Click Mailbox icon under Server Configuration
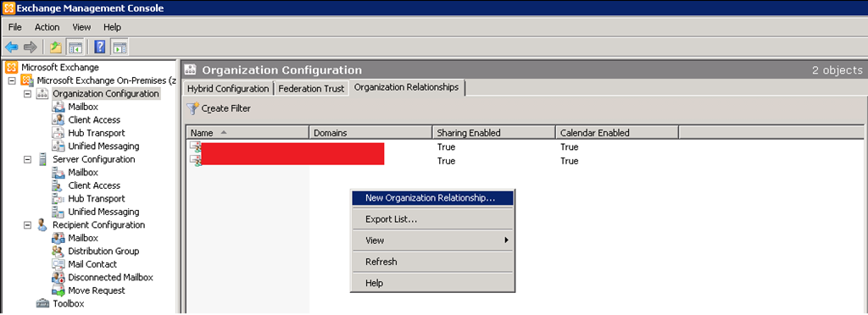Screen dimensions: 868x315 tap(58, 173)
